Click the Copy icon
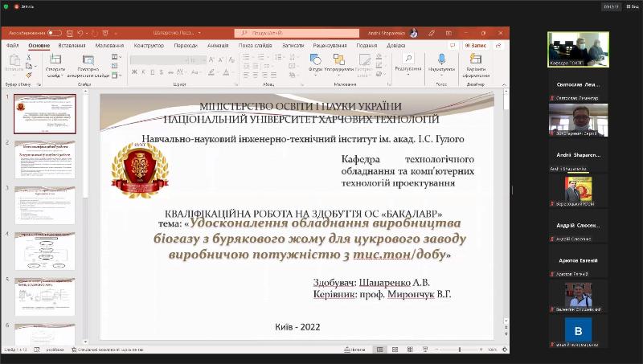Viewport: 643px width, 364px height. click(x=29, y=66)
